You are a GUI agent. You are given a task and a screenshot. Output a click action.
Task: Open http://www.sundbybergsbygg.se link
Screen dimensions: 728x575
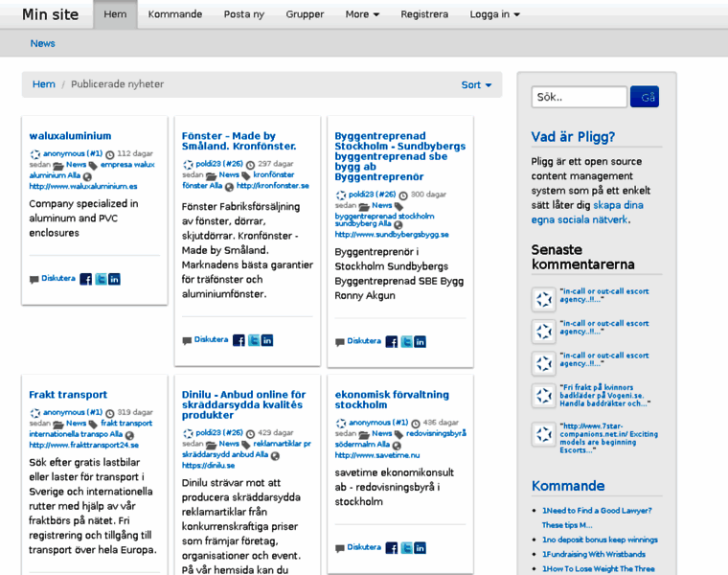[392, 235]
